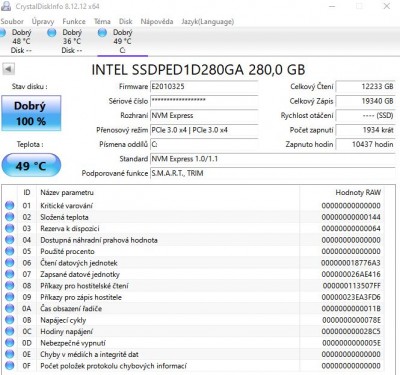Select raw value 00000023EA3FD6
400x375 pixels.
click(351, 297)
